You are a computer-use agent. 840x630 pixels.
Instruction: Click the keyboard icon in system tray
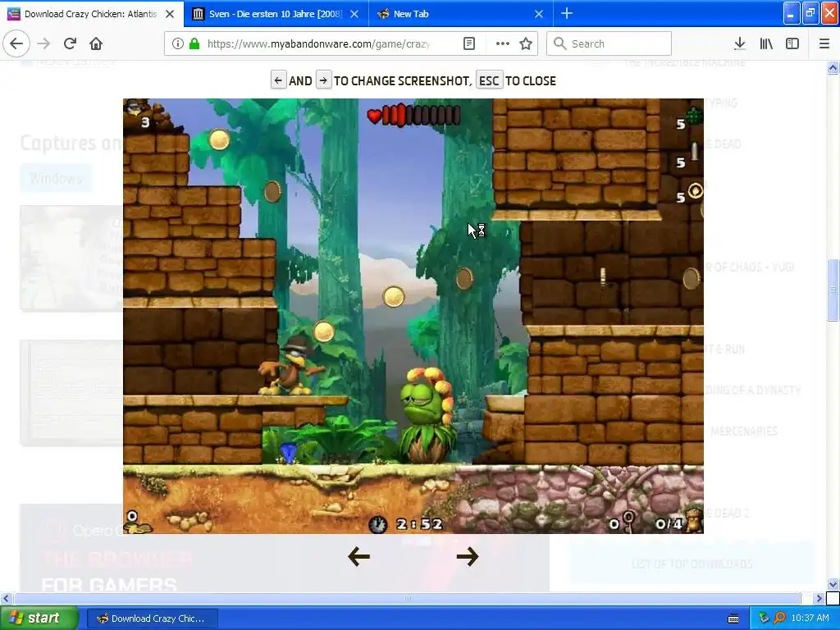(733, 619)
